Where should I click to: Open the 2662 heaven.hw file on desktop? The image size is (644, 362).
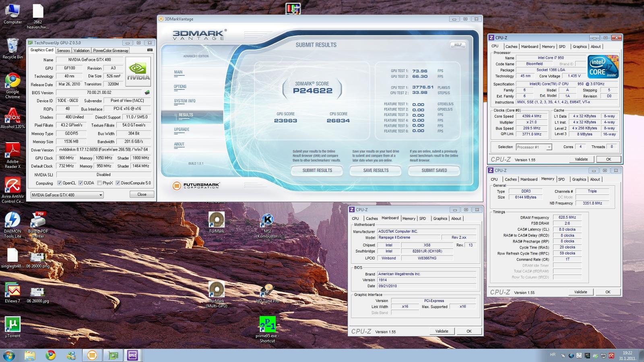pos(38,17)
